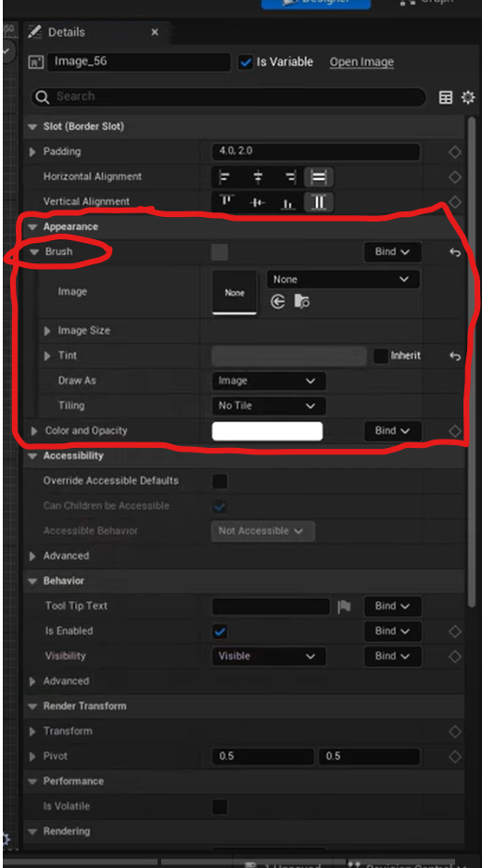Align horizontally to the left
482x868 pixels.
224,176
